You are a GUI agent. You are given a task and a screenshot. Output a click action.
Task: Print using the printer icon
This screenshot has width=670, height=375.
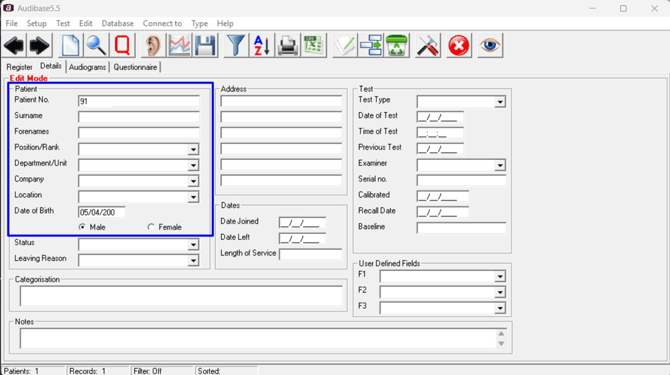coord(288,45)
